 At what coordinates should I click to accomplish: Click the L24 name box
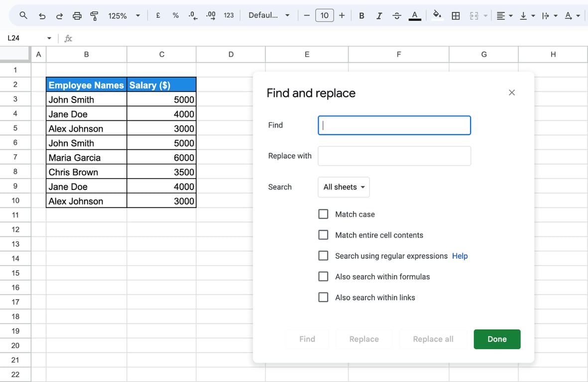(22, 38)
